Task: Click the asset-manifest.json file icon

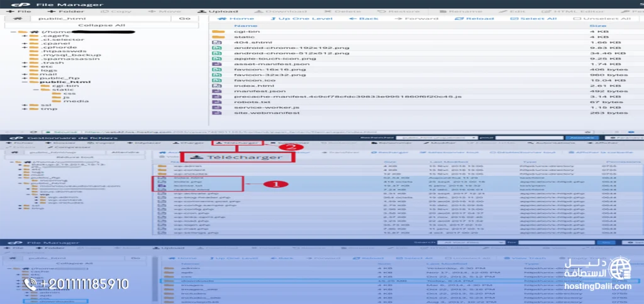Action: [217, 64]
